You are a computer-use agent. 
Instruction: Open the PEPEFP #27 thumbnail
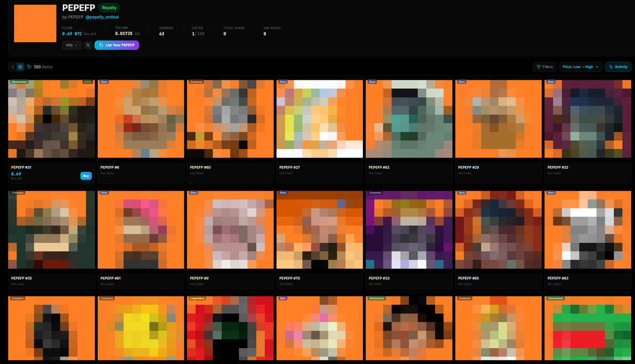pos(319,119)
